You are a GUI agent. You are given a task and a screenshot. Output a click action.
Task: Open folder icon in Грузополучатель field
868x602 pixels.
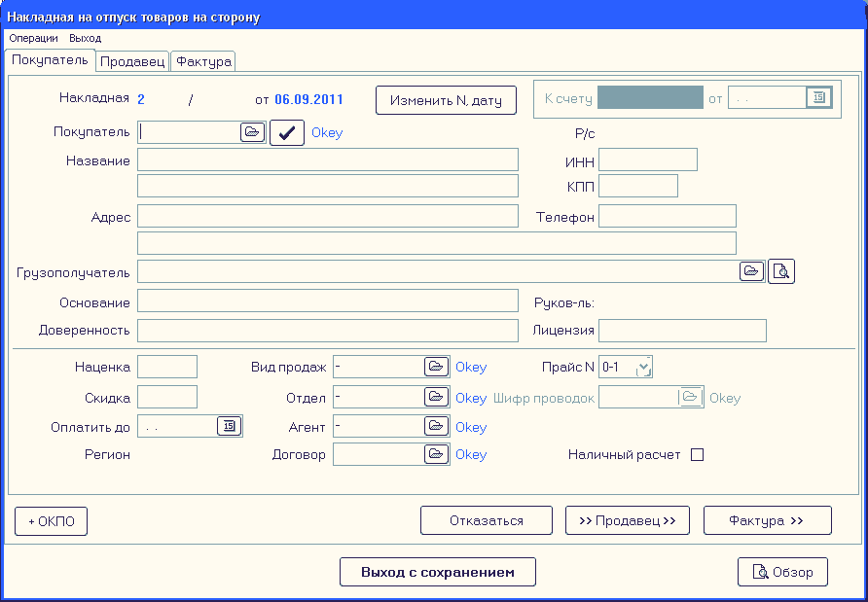[x=752, y=271]
